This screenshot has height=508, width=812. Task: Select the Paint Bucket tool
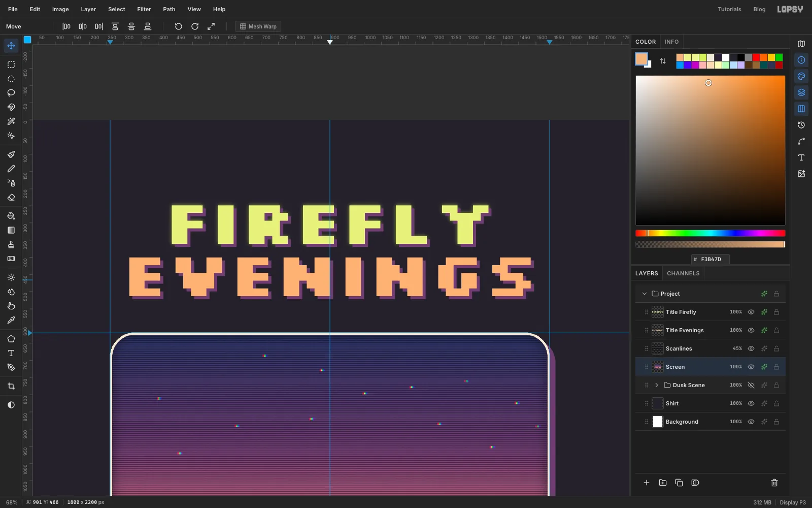coord(11,216)
